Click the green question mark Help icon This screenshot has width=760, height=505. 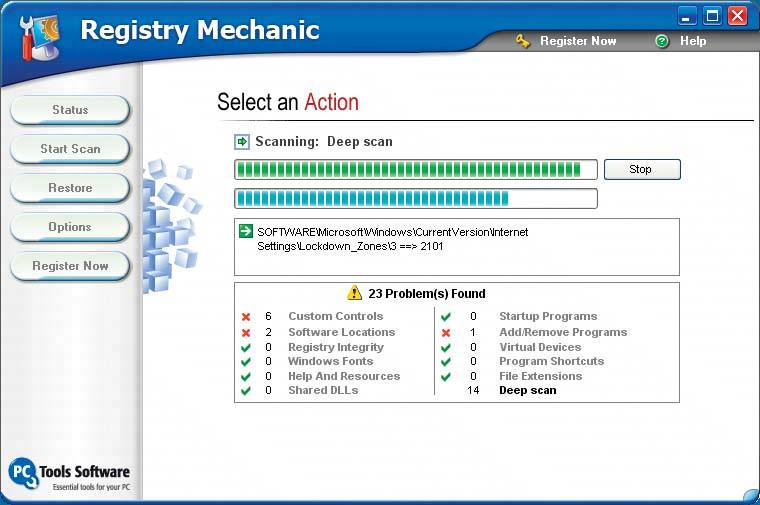[662, 41]
